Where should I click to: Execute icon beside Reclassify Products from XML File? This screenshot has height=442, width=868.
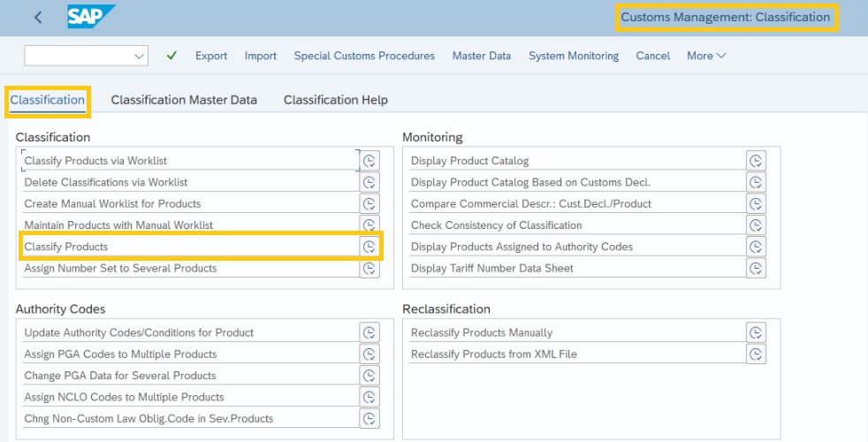click(x=756, y=354)
